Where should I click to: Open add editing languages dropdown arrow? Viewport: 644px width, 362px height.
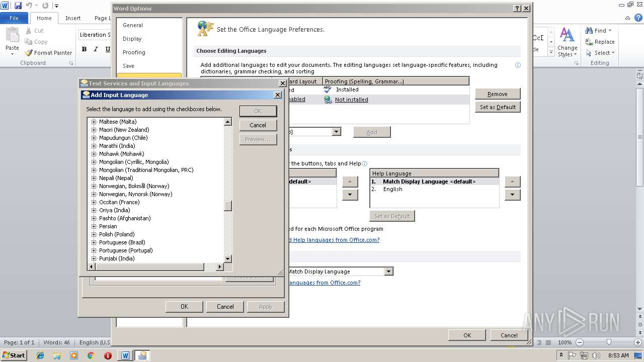[337, 132]
